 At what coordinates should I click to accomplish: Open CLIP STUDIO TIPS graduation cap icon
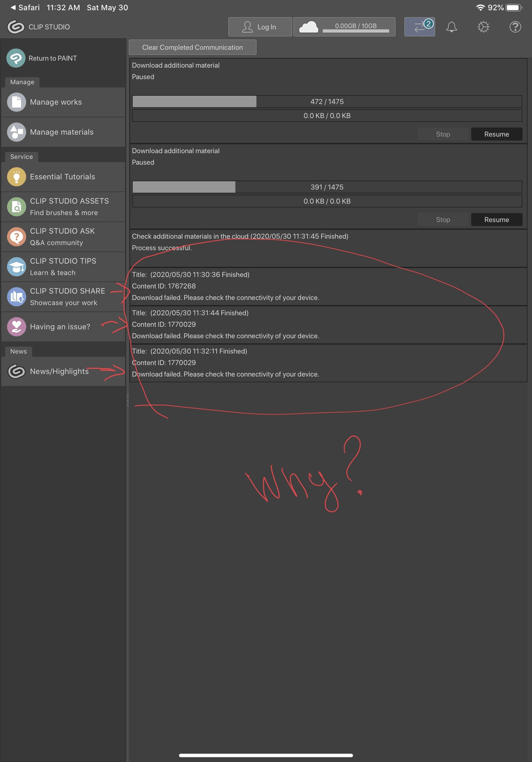pyautogui.click(x=17, y=267)
